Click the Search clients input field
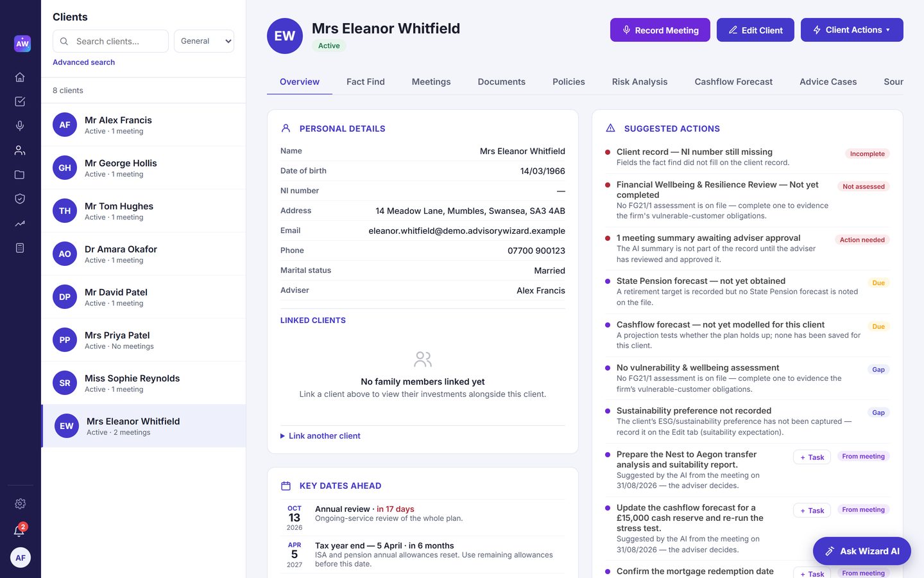924x578 pixels. pos(110,41)
